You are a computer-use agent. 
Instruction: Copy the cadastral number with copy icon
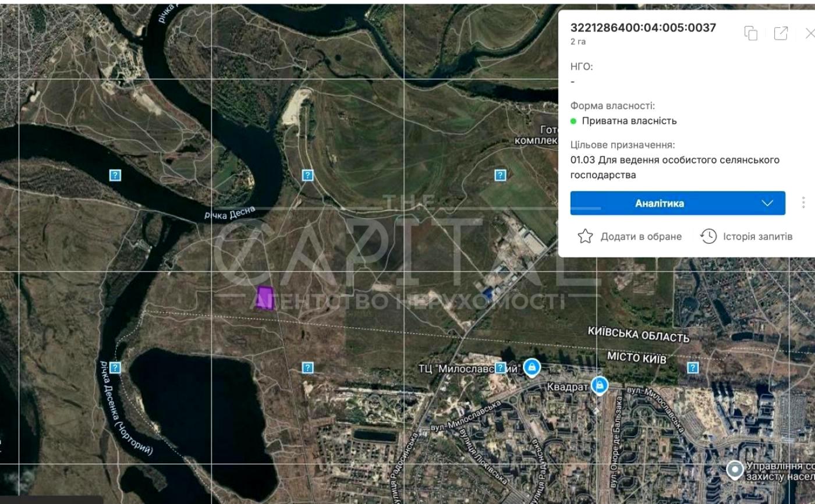tap(750, 34)
